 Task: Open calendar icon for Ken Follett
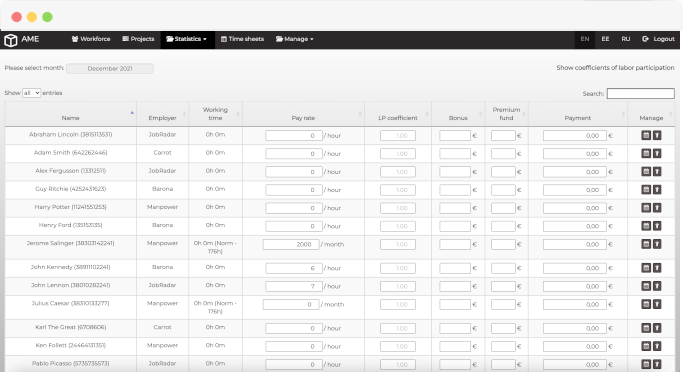[646, 346]
